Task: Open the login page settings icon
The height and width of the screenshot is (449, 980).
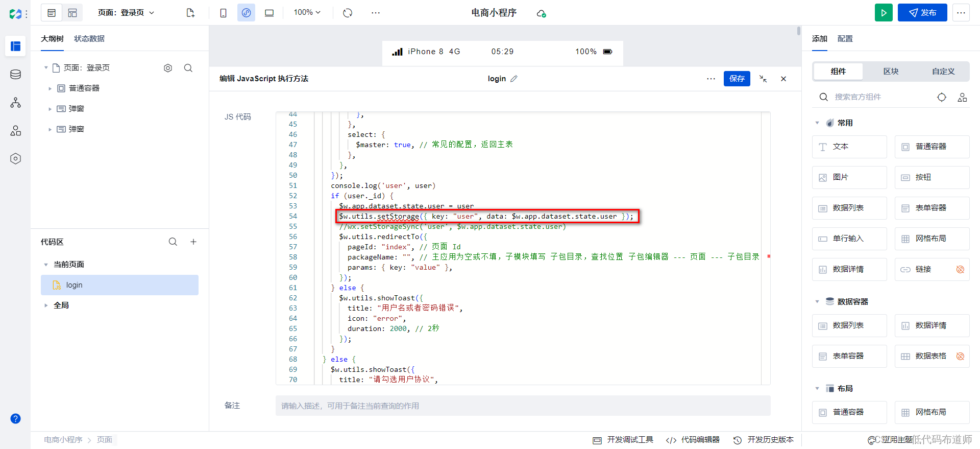Action: pyautogui.click(x=168, y=68)
